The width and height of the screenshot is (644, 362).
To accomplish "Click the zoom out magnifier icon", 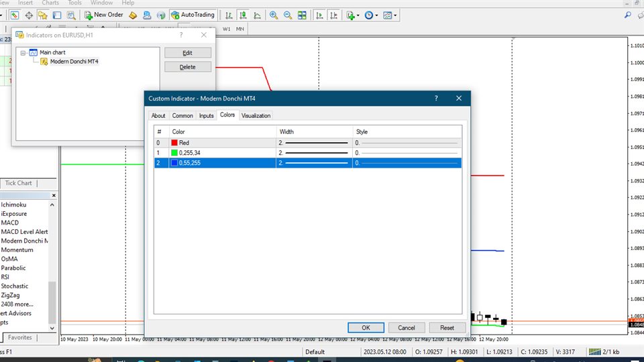I will tap(288, 15).
